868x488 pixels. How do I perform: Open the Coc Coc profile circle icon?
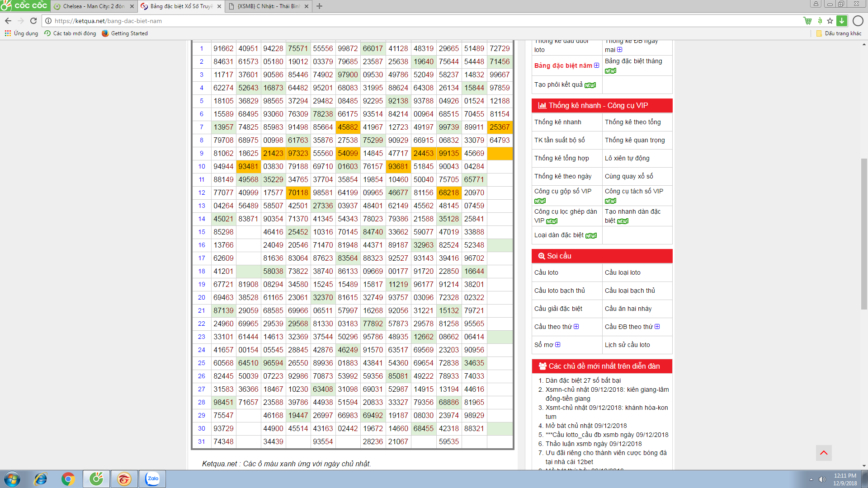click(858, 21)
